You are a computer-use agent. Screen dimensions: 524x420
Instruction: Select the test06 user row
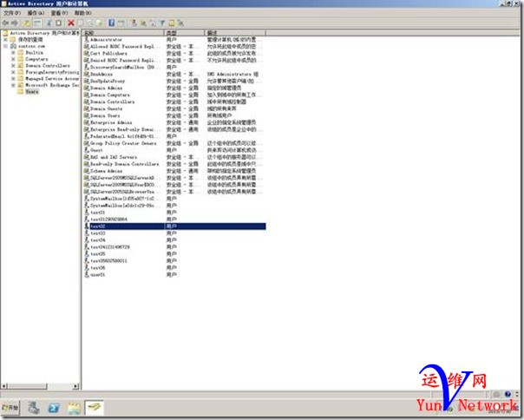174,267
